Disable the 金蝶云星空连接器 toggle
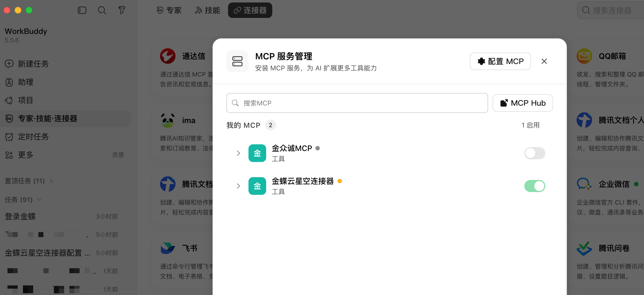The image size is (644, 295). [x=535, y=186]
